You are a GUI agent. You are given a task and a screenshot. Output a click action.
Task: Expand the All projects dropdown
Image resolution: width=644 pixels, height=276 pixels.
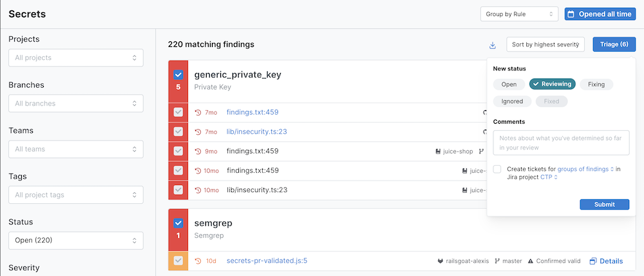tap(75, 58)
